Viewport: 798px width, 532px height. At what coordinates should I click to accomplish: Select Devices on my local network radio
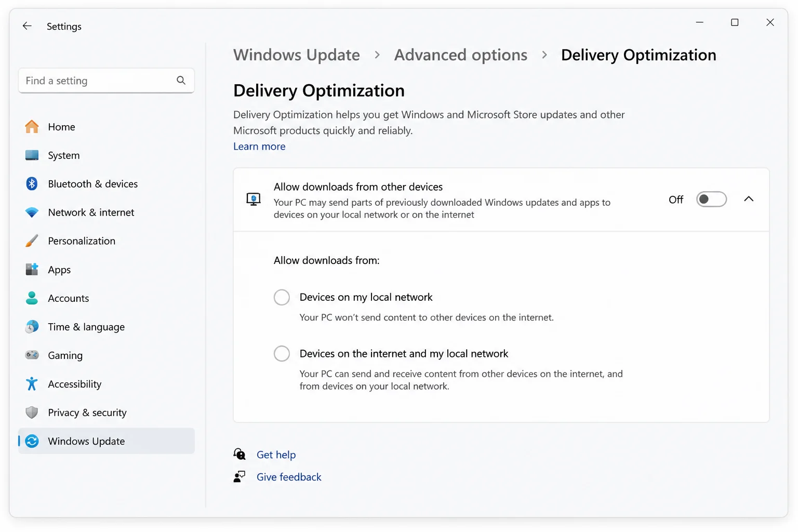pos(282,297)
